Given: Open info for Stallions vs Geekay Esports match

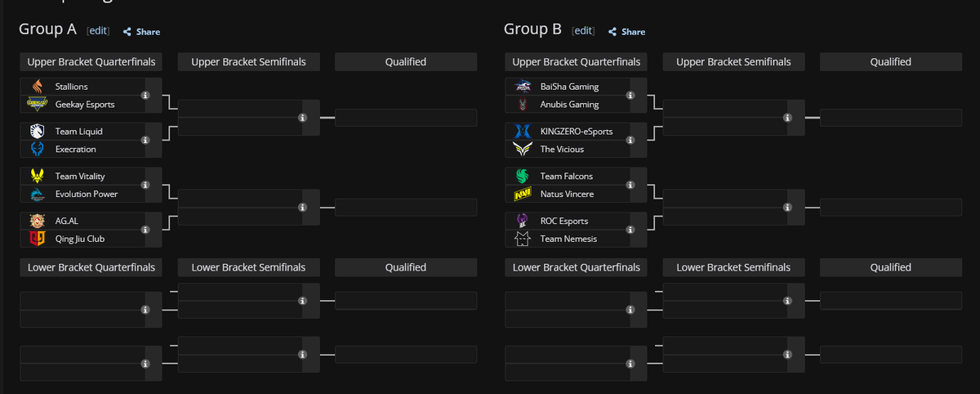Looking at the screenshot, I should coord(145,96).
